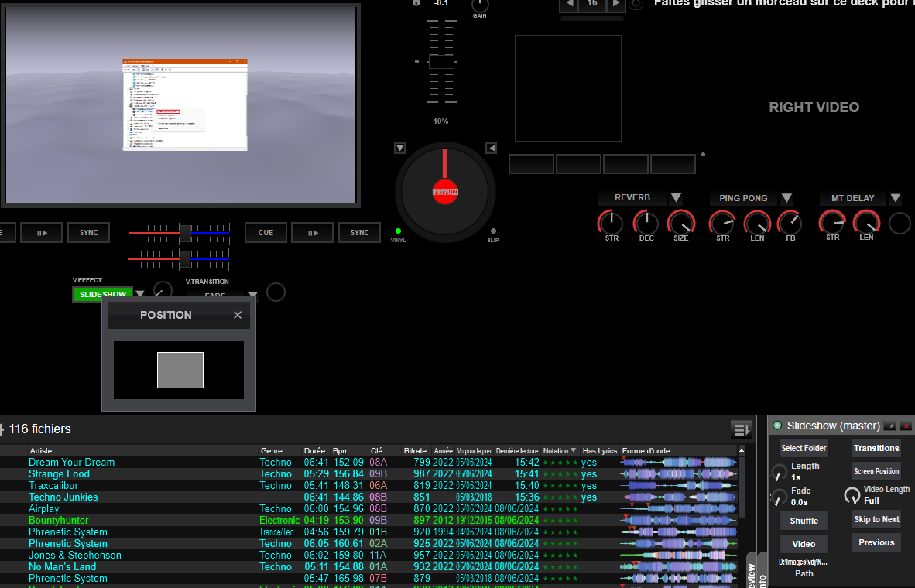The image size is (915, 588).
Task: Toggle the Slip mode button
Action: pyautogui.click(x=492, y=231)
